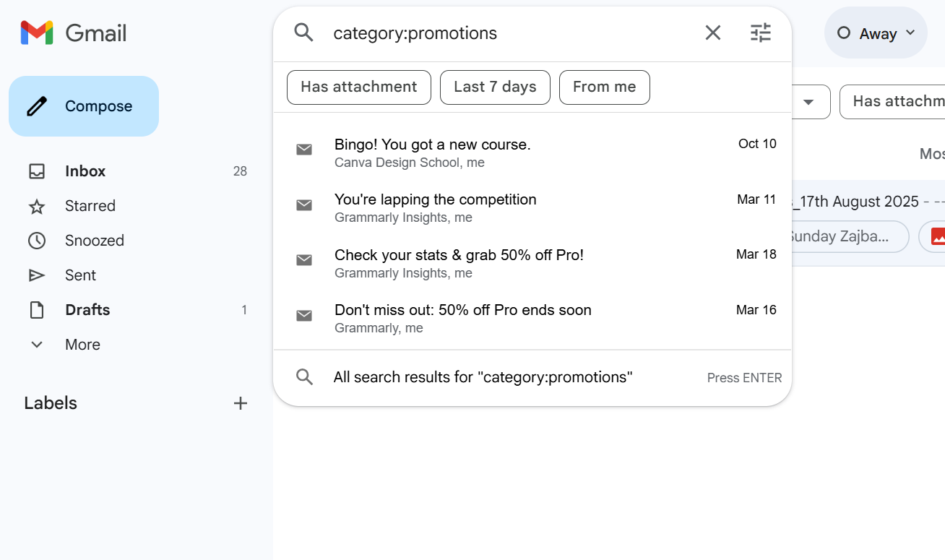Open 'Bingo! You got a new course.' email
The height and width of the screenshot is (560, 945).
[432, 145]
